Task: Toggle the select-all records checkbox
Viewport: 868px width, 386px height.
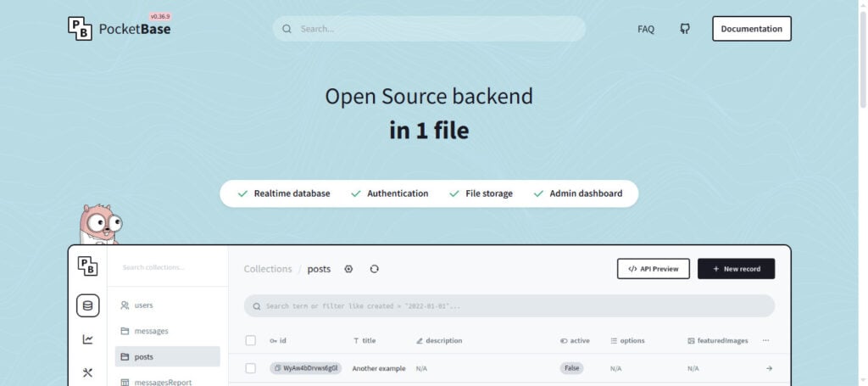Action: pyautogui.click(x=251, y=340)
